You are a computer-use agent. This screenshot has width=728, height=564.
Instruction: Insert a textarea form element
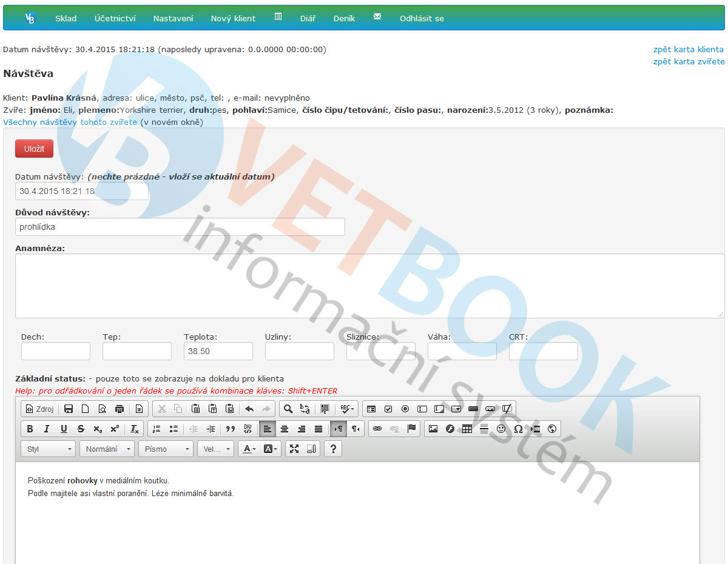[439, 409]
